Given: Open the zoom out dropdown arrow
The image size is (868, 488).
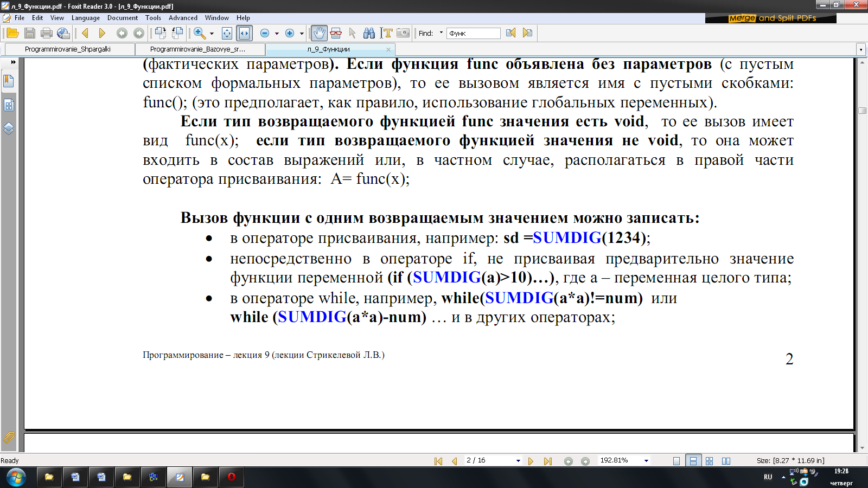Looking at the screenshot, I should (x=277, y=34).
